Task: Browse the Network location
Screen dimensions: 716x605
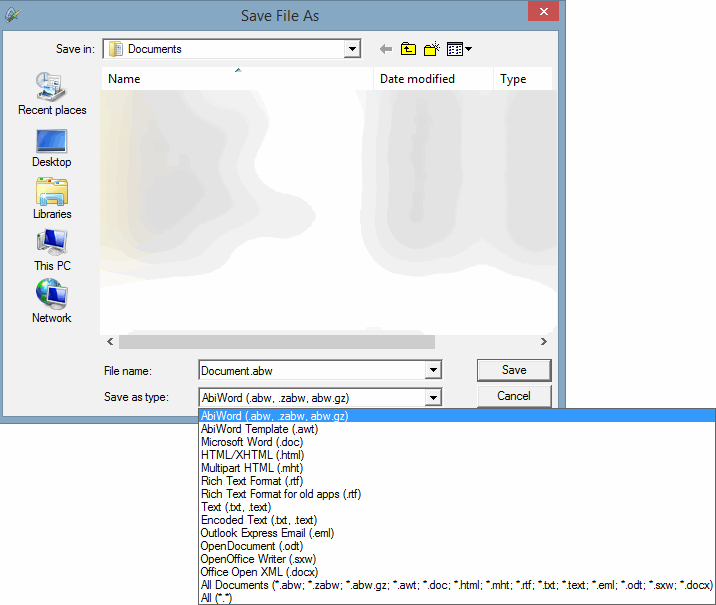Action: [x=52, y=302]
